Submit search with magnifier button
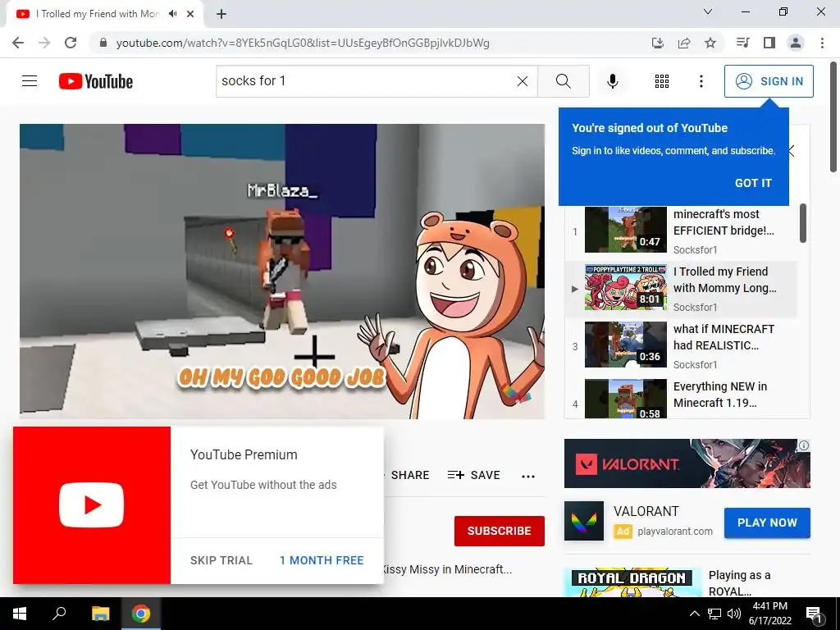 coord(563,81)
